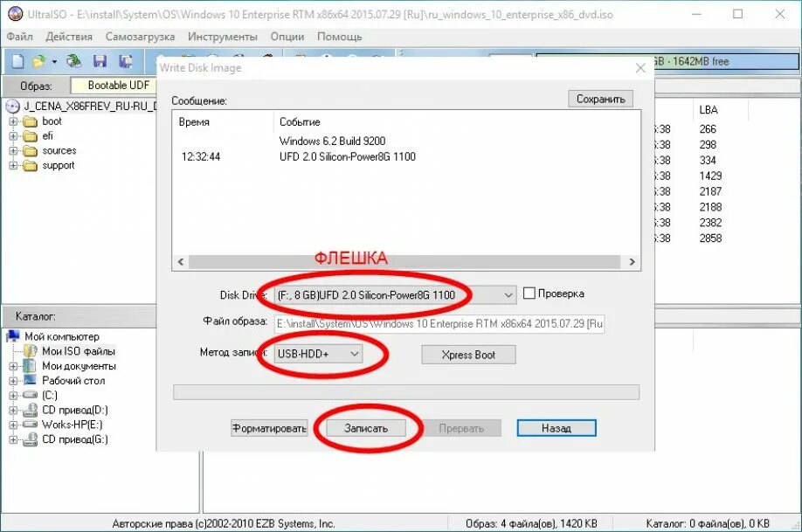Click the boot folder icon
Image resolution: width=802 pixels, height=532 pixels.
click(31, 121)
